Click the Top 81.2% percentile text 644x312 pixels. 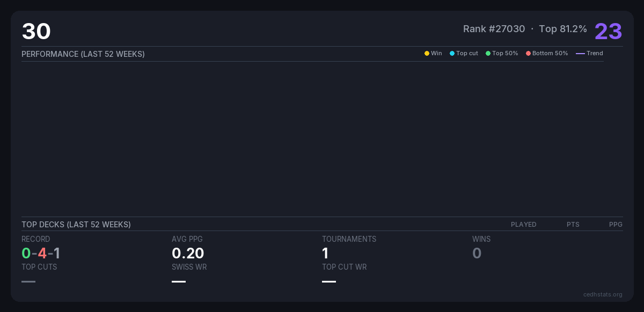[x=563, y=29]
